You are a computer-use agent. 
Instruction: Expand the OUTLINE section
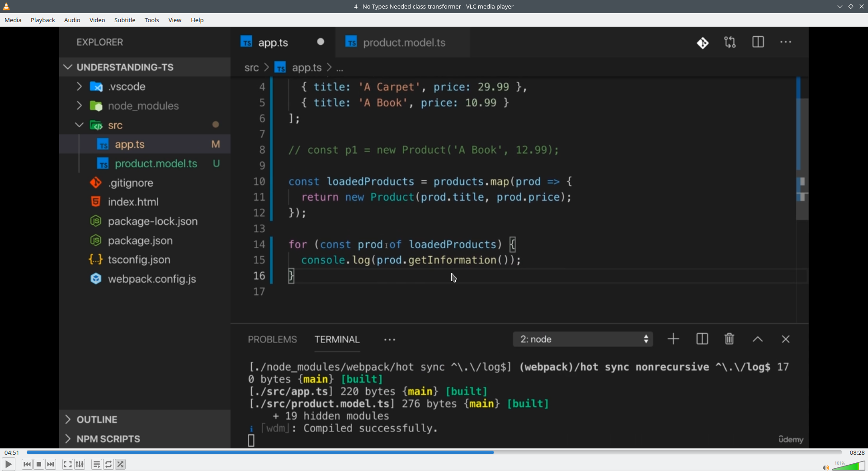tap(145, 419)
